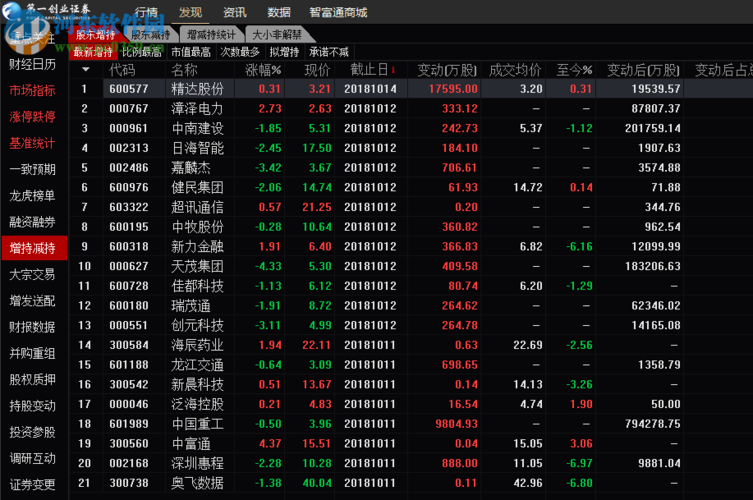Switch to 股东减持 tab

[150, 35]
